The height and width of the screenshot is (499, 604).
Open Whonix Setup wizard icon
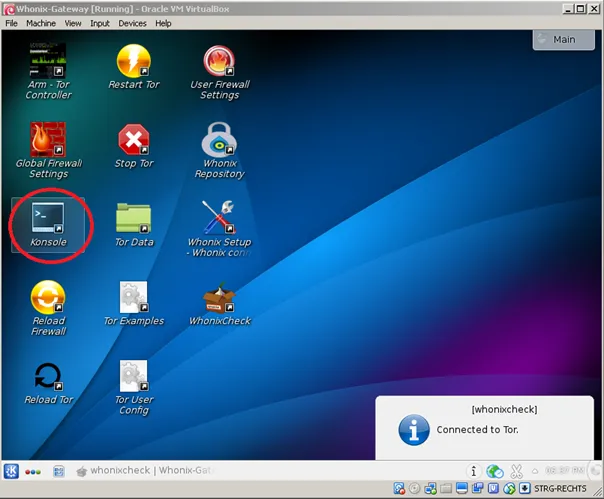pos(220,229)
